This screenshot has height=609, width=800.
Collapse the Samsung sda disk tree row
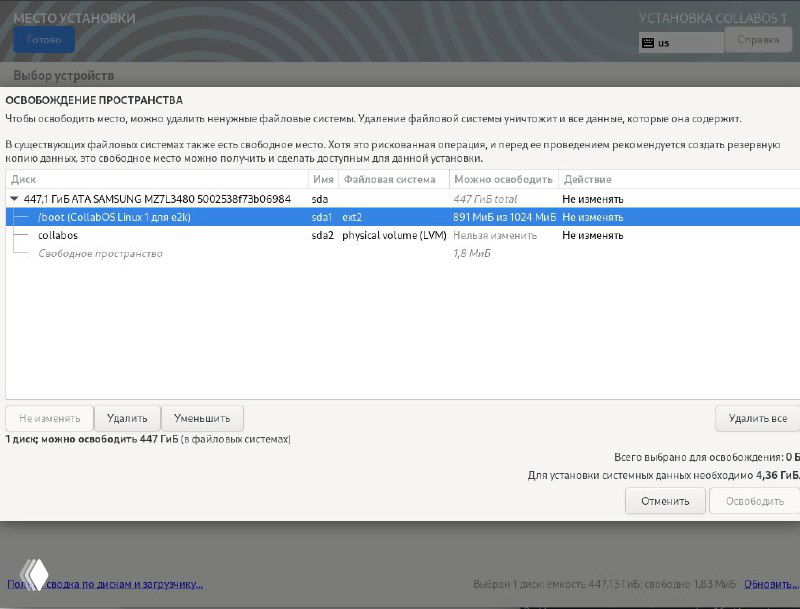coord(15,199)
